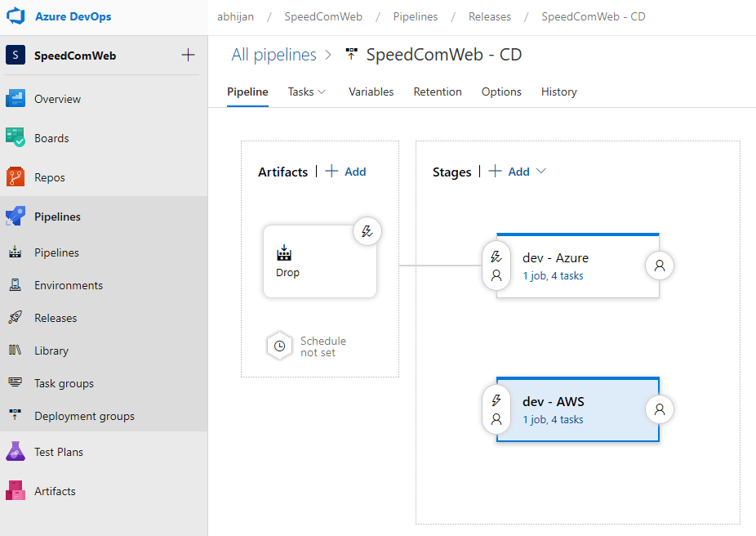The width and height of the screenshot is (756, 536).
Task: Open the History tab
Action: pyautogui.click(x=558, y=92)
